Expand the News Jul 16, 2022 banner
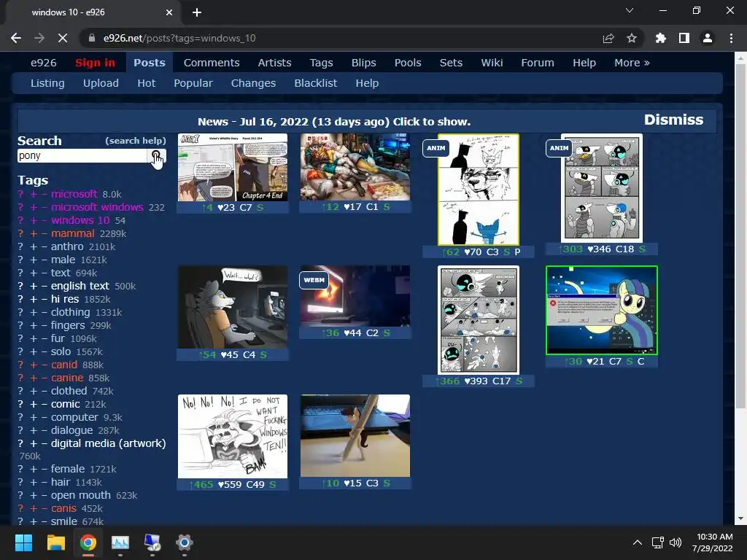 pos(334,122)
